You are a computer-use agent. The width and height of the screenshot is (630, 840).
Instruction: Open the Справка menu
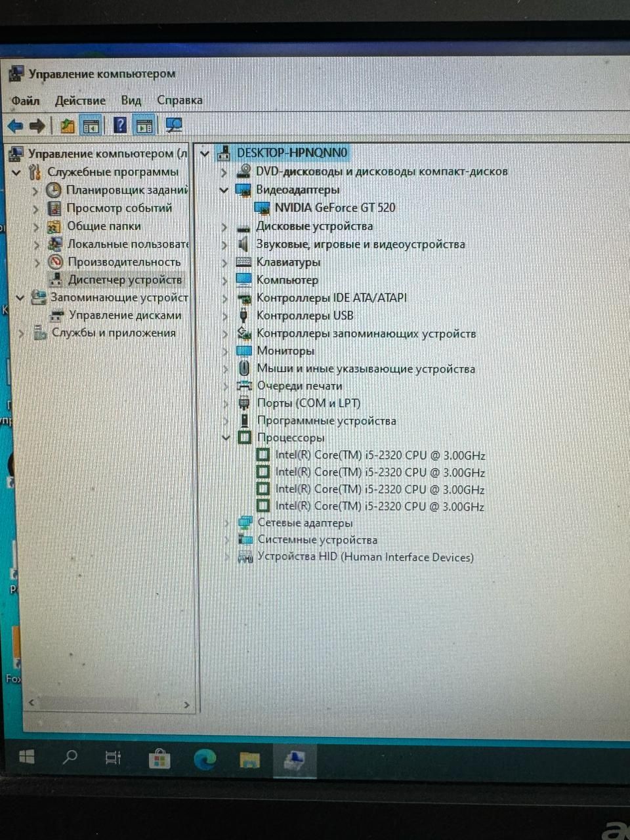tap(179, 100)
